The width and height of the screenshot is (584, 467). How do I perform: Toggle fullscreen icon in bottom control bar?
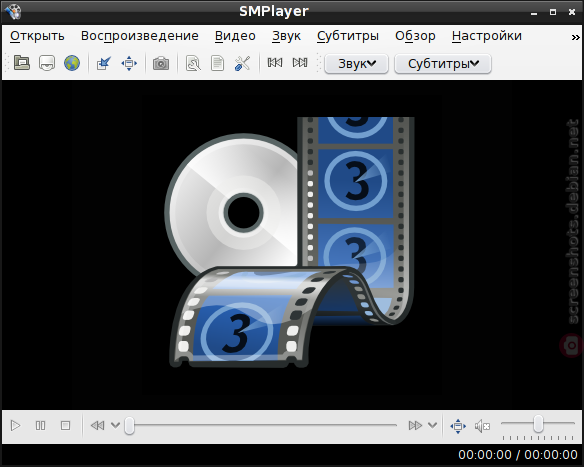click(x=458, y=425)
